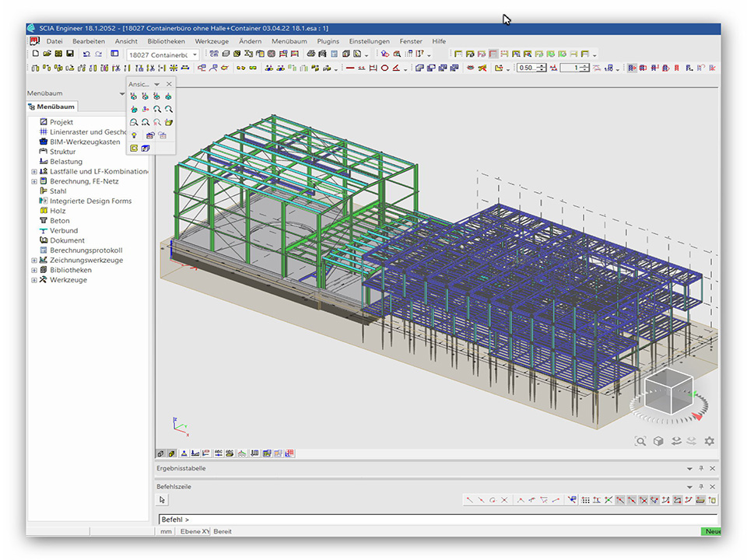Image resolution: width=747 pixels, height=560 pixels.
Task: Click the new file icon in toolbar
Action: pyautogui.click(x=36, y=54)
